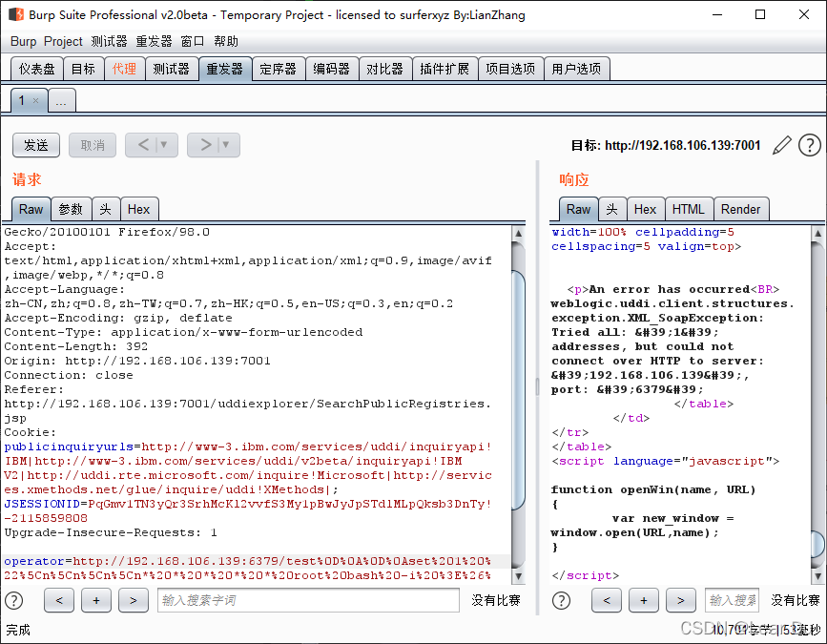
Task: Click the response pane scroll up arrow
Action: 818,233
